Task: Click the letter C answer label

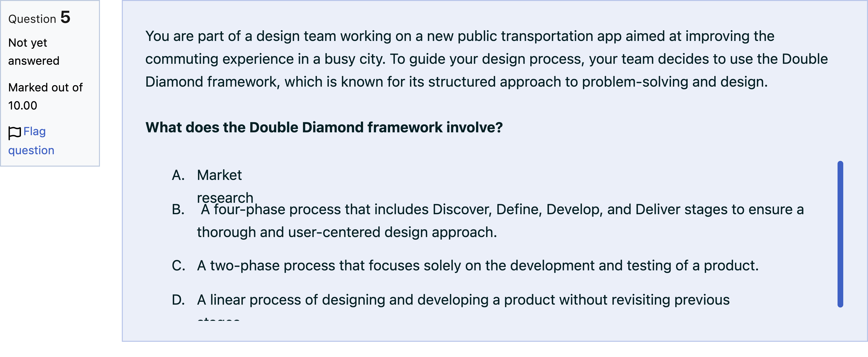Action: [x=179, y=266]
